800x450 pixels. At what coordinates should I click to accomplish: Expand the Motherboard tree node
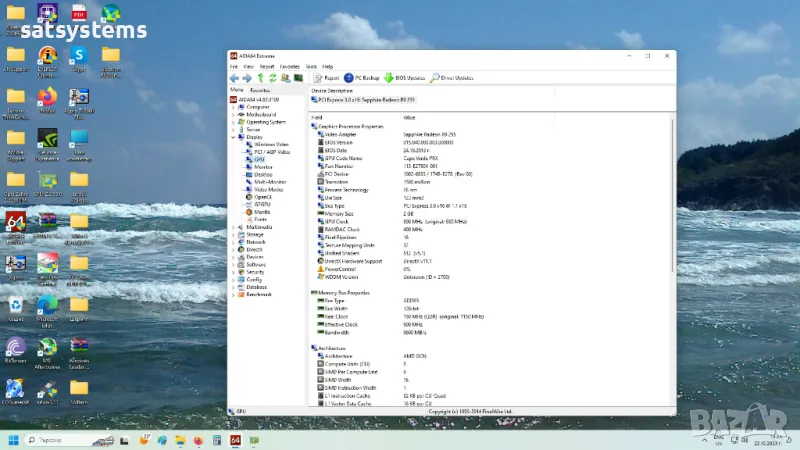coord(233,114)
